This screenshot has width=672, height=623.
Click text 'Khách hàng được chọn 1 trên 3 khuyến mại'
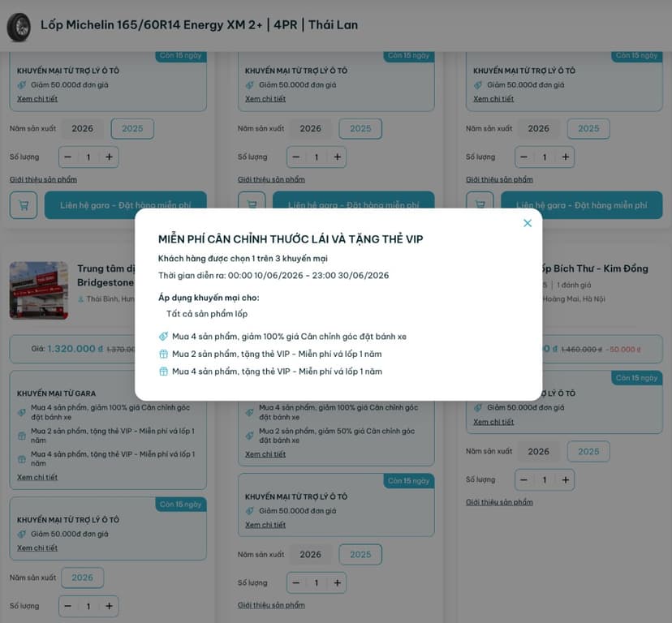243,259
